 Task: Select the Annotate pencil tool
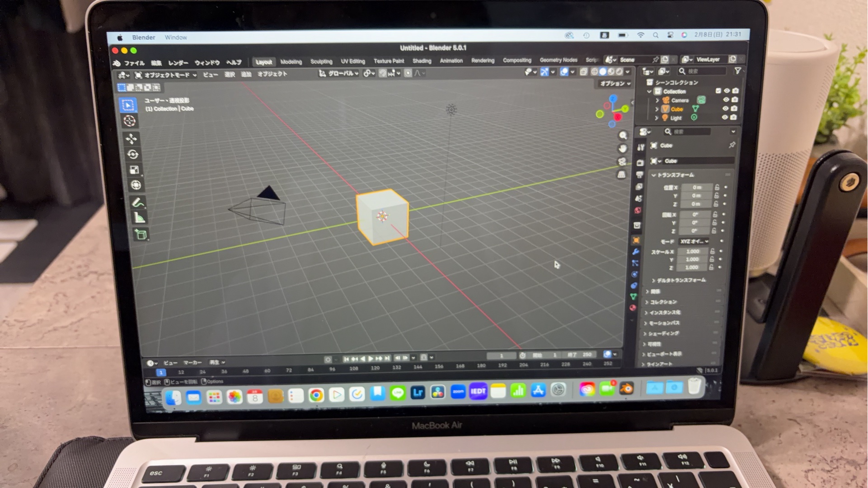pos(138,202)
